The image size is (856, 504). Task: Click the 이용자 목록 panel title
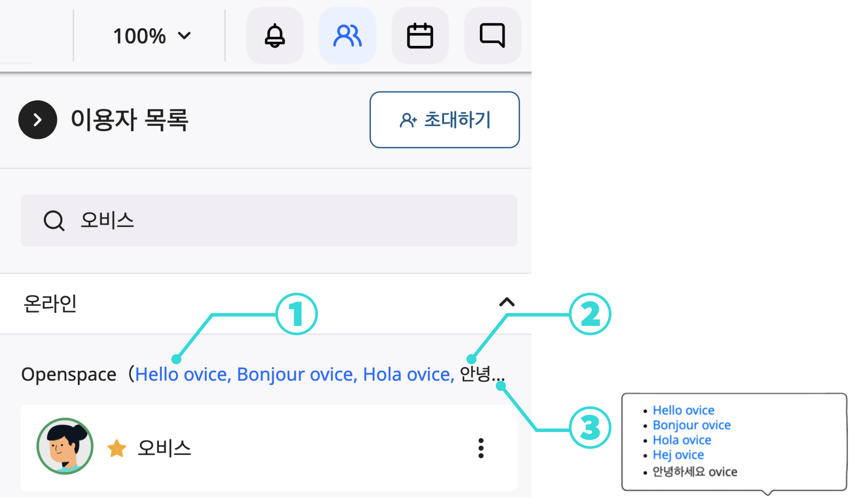click(130, 119)
